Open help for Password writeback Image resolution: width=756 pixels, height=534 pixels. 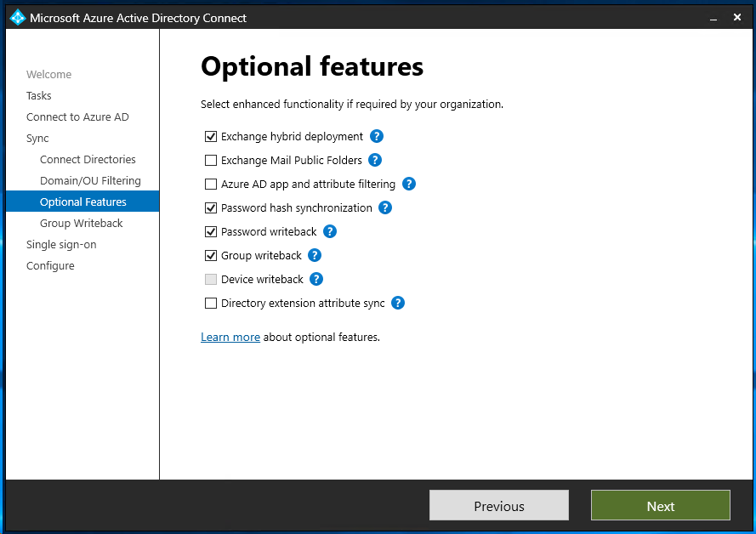pos(330,231)
